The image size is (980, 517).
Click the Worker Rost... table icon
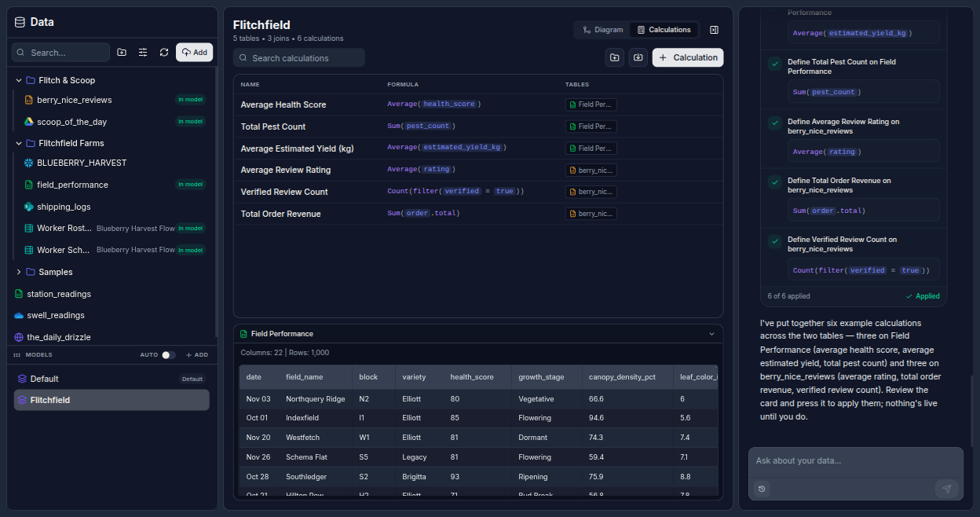coord(29,228)
